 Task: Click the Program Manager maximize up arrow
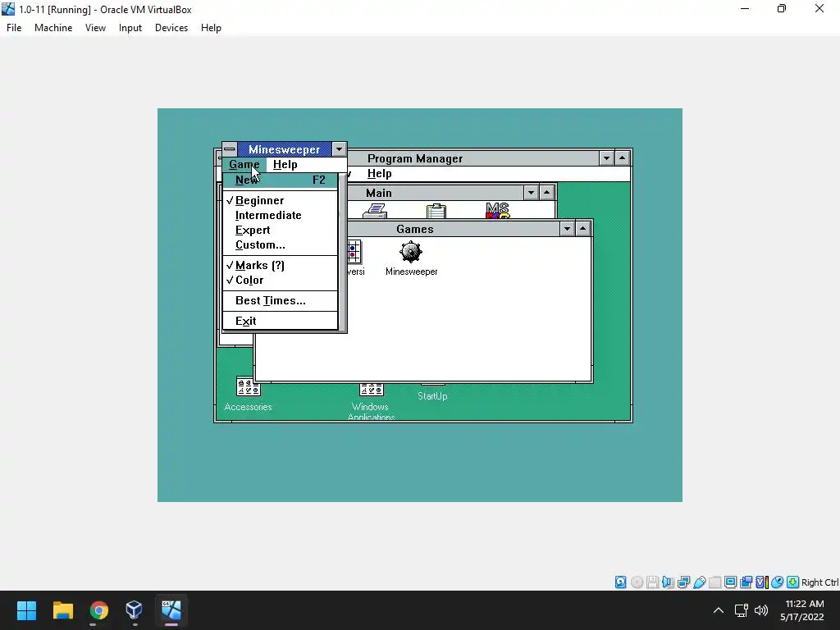point(622,158)
